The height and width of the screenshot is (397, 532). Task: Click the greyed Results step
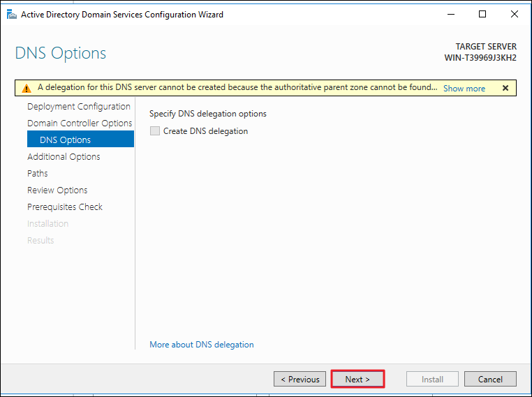40,241
